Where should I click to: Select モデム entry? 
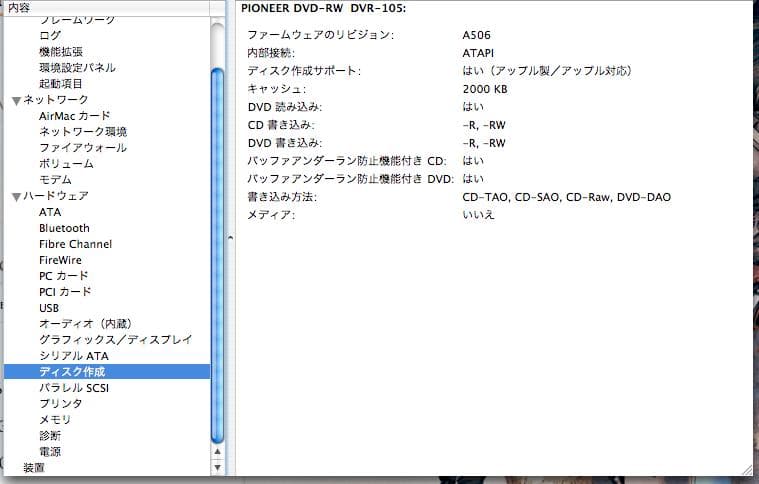pos(55,180)
